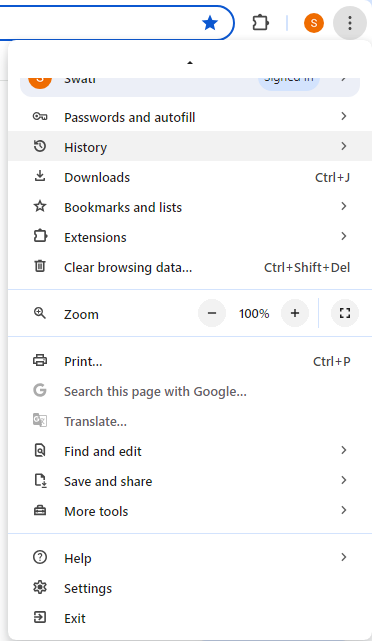Click the orange profile avatar in toolbar
Screen dimensions: 372x641
(x=314, y=23)
